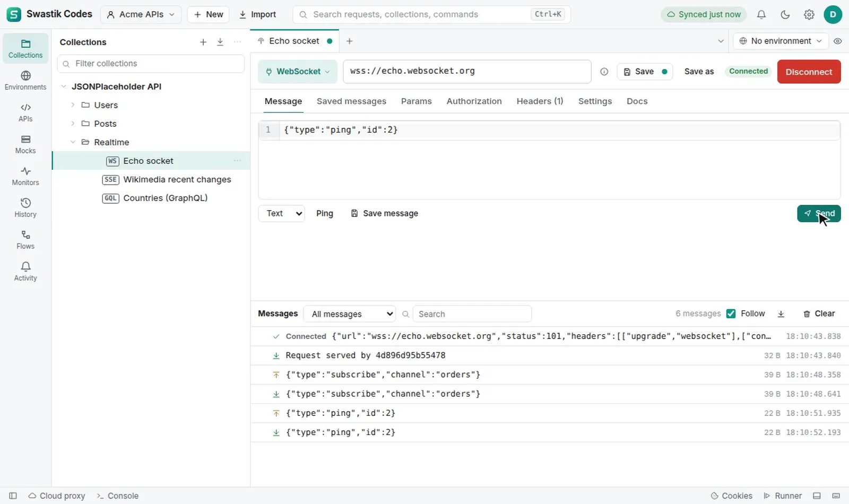Open the Activity sidebar panel
This screenshot has height=504, width=849.
(25, 271)
